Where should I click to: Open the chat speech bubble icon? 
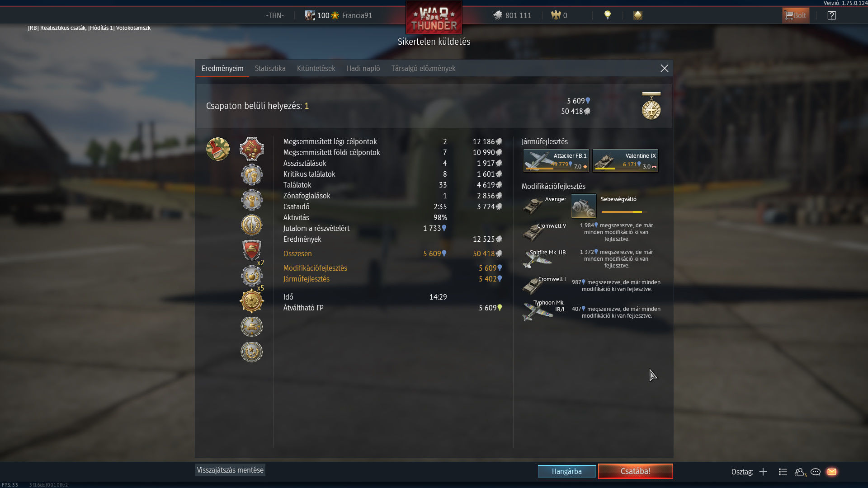(816, 472)
